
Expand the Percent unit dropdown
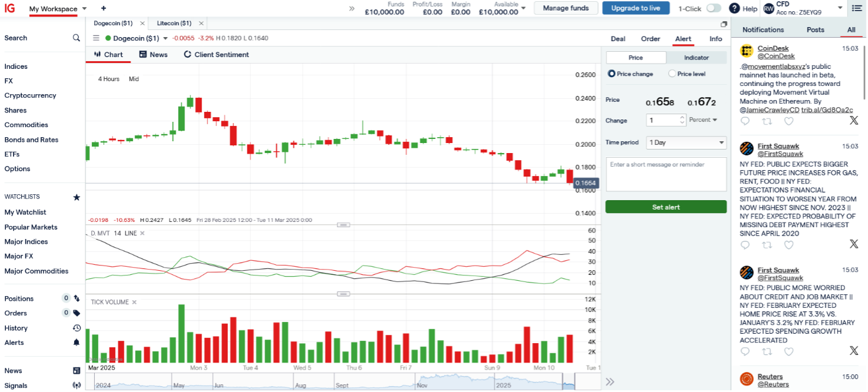703,120
